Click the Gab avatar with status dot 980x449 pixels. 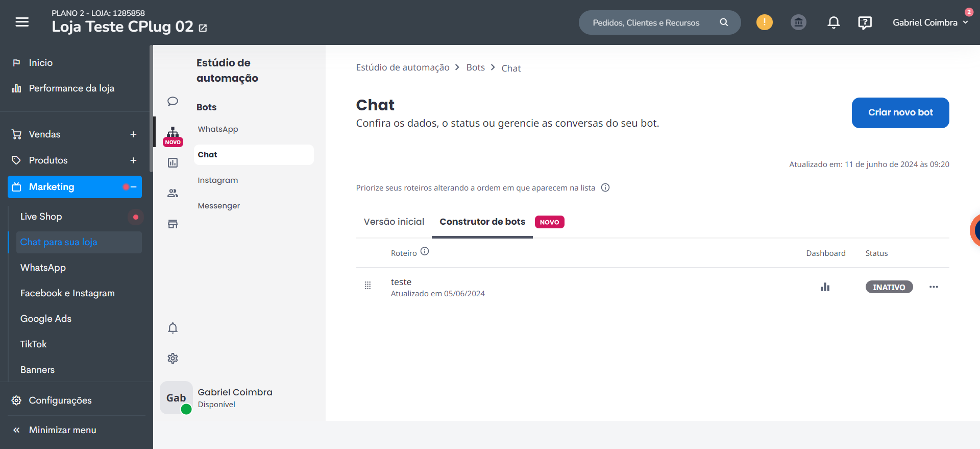coord(176,397)
